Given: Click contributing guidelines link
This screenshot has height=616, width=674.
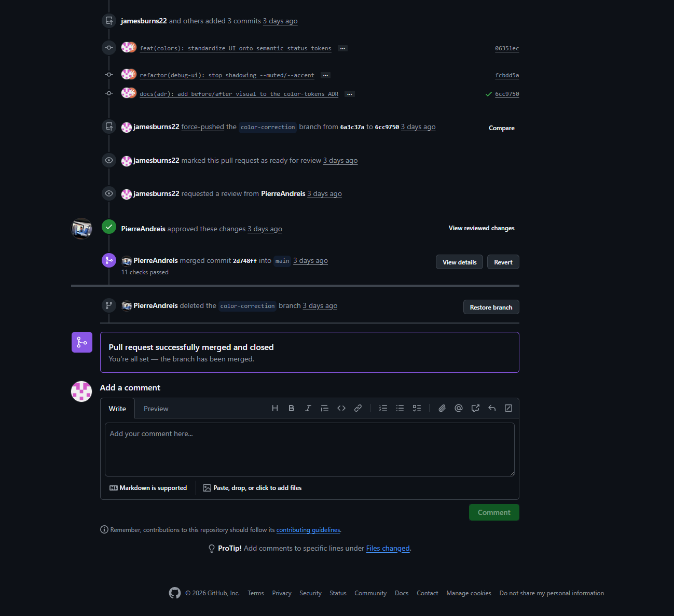Looking at the screenshot, I should [x=308, y=530].
